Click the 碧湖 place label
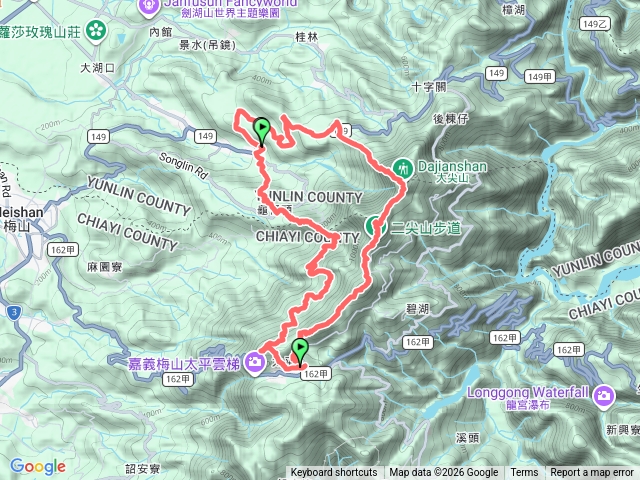 point(417,309)
